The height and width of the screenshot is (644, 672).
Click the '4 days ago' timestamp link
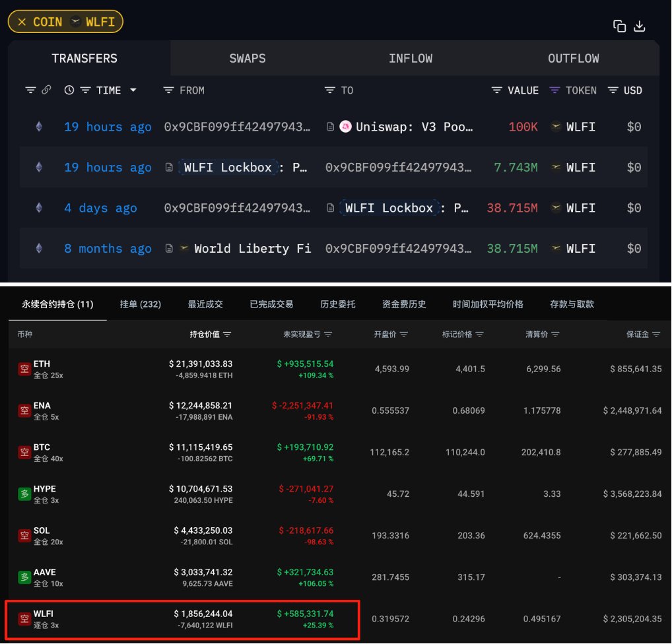point(101,209)
